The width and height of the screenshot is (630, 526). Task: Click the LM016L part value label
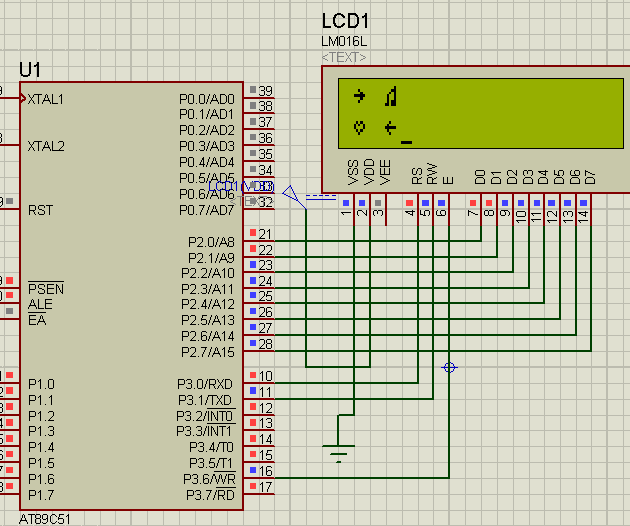click(344, 41)
